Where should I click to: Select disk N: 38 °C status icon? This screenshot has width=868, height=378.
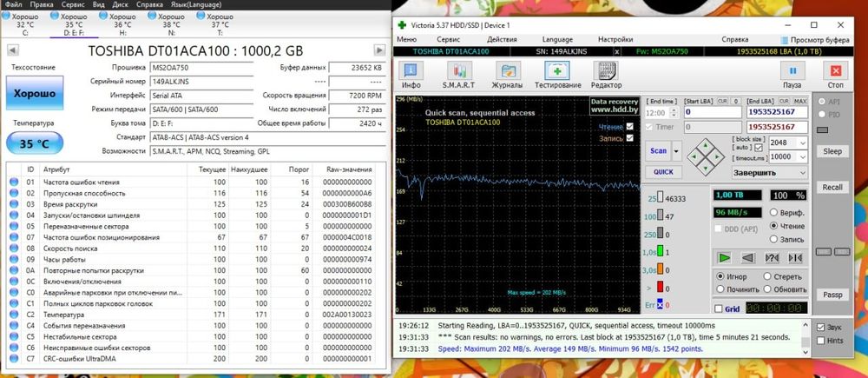click(x=152, y=17)
